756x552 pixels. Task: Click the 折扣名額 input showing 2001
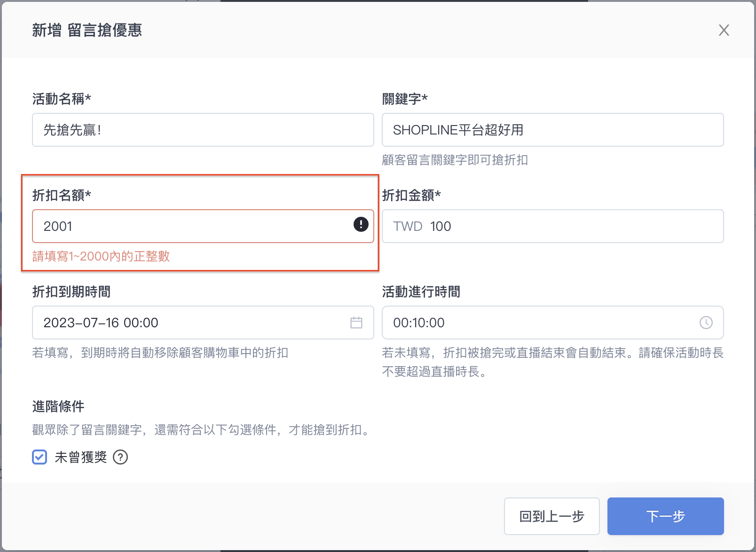click(203, 226)
